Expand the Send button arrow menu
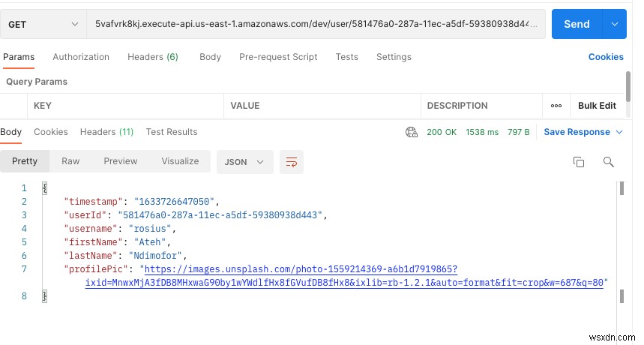Viewport: 644px width, 345px height. point(615,24)
